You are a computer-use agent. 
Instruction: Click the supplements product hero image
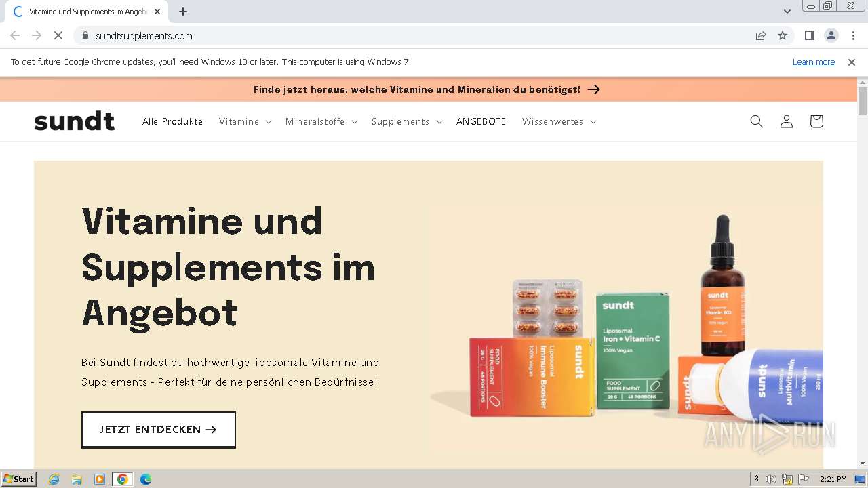627,315
